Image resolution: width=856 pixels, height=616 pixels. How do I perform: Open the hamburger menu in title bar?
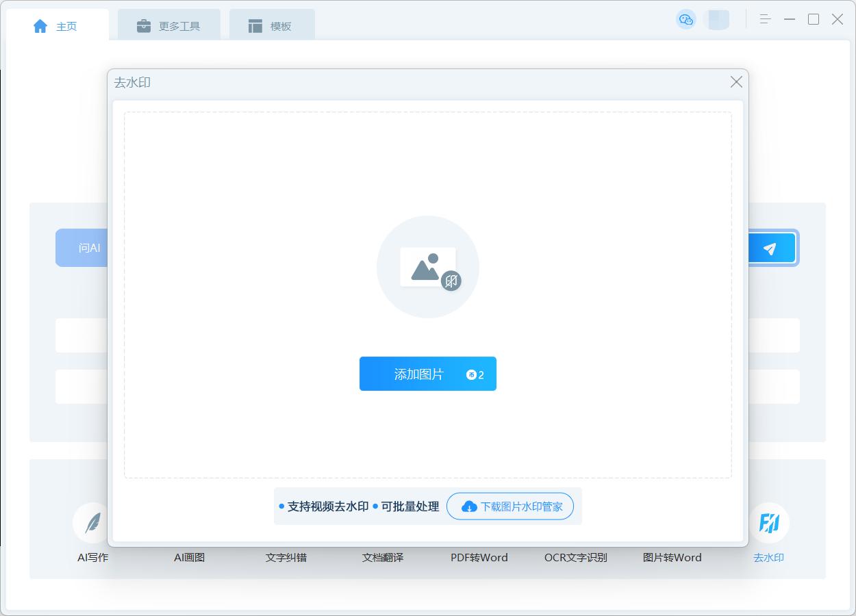pos(766,19)
